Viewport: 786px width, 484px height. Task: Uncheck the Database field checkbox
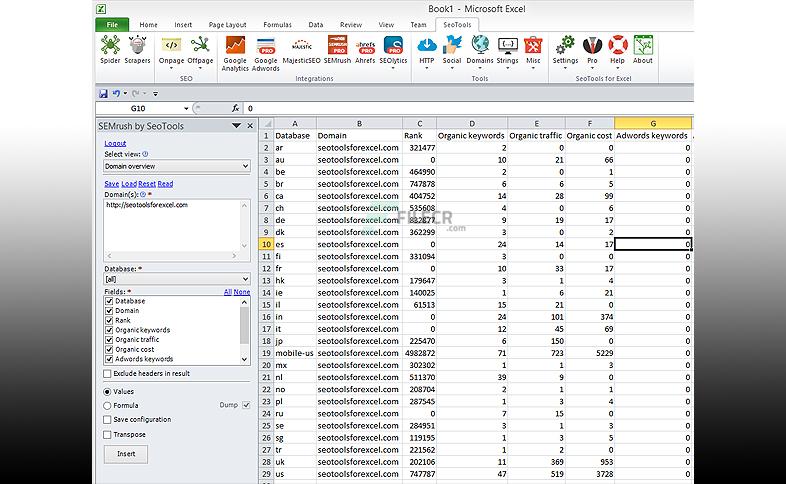click(109, 301)
